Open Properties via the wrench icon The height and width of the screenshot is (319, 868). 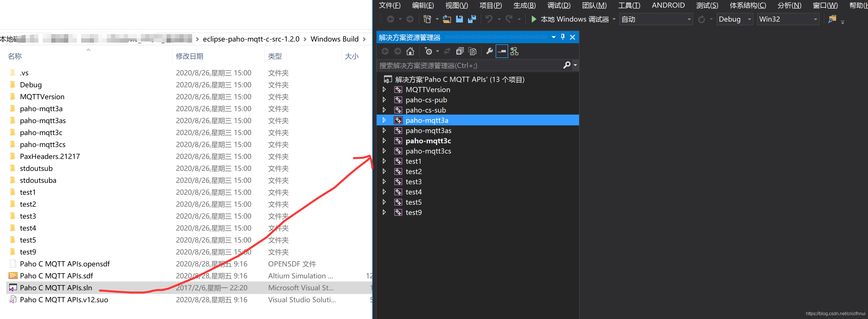coord(489,51)
